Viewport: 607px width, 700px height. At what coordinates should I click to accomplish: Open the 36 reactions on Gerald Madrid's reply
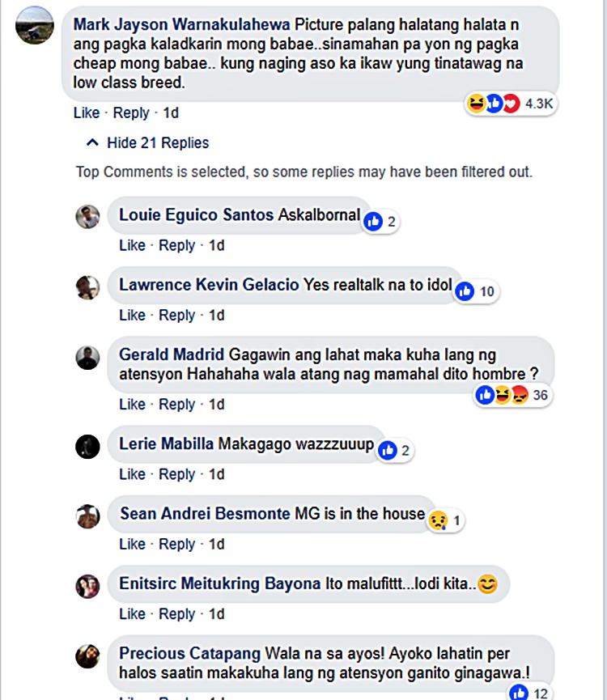(x=512, y=395)
